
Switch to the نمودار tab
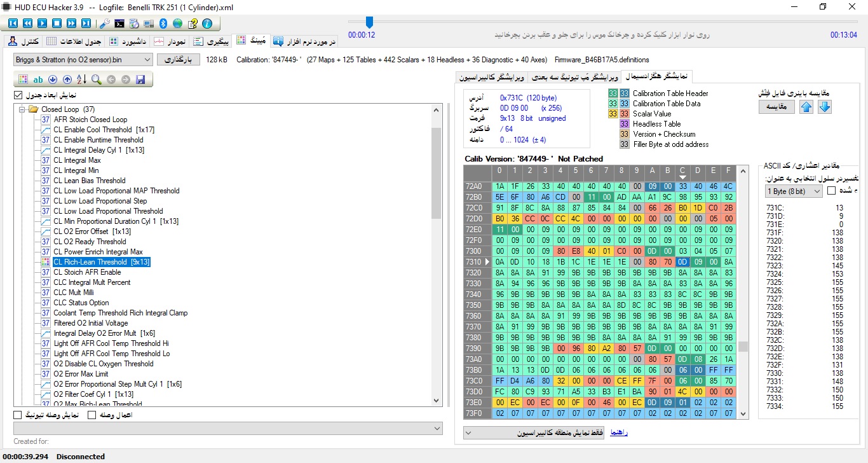(x=170, y=41)
